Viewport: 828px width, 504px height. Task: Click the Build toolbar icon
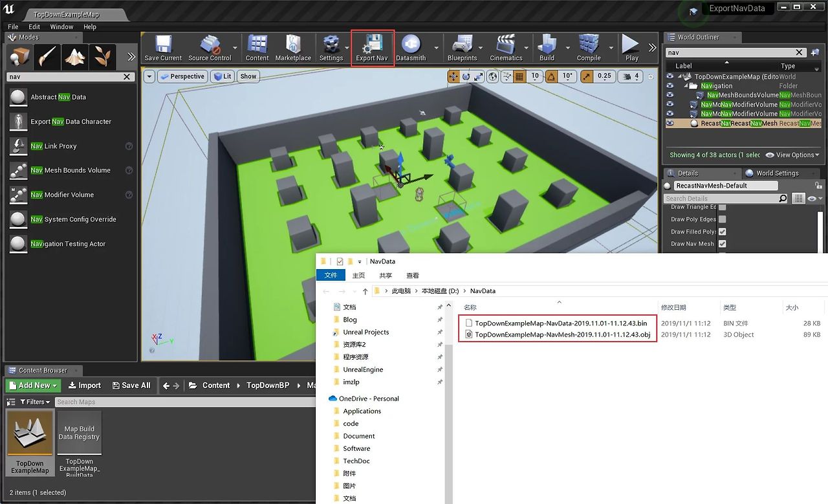coord(547,49)
